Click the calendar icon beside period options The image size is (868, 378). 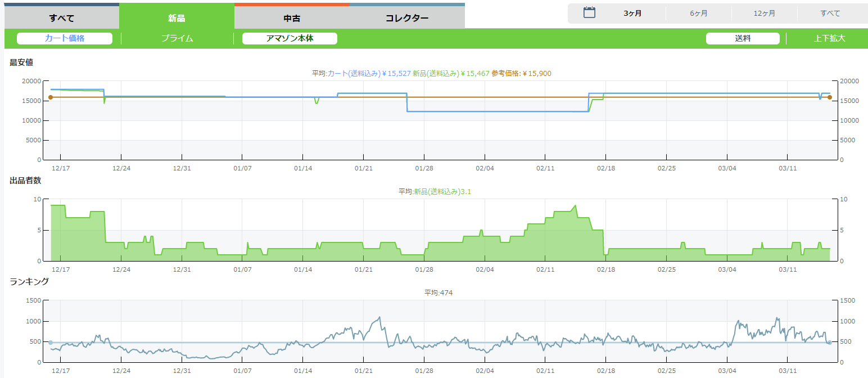point(589,13)
